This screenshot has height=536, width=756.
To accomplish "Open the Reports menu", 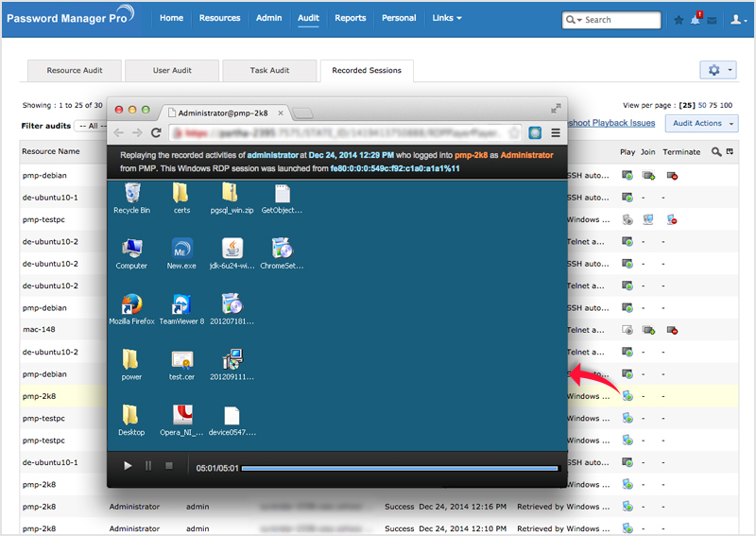I will click(351, 18).
